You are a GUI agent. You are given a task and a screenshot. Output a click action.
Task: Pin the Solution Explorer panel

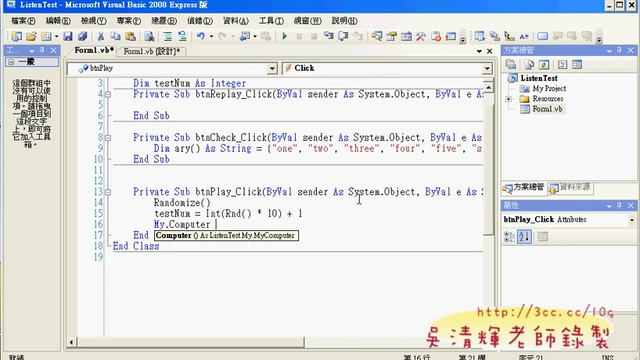pyautogui.click(x=619, y=50)
